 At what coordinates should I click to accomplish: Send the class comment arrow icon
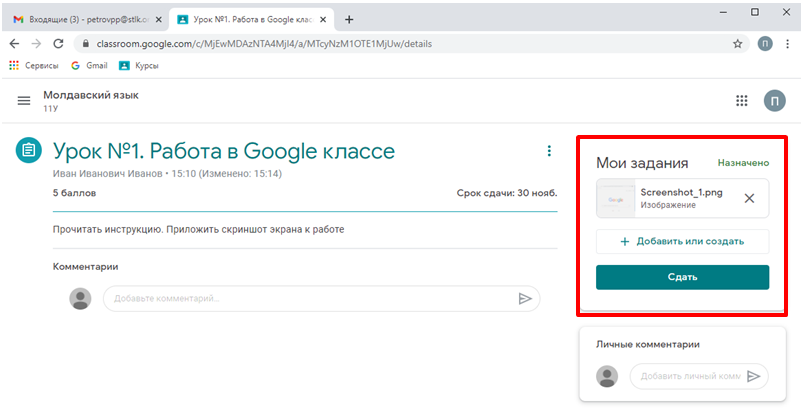(524, 298)
